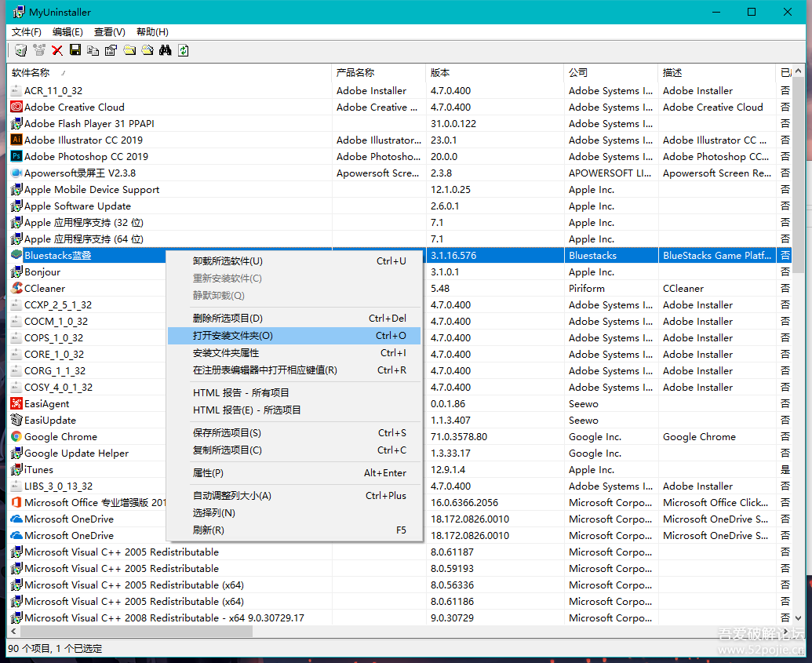Click the Adobe Creative Cloud row icon
This screenshot has width=812, height=663.
point(16,107)
